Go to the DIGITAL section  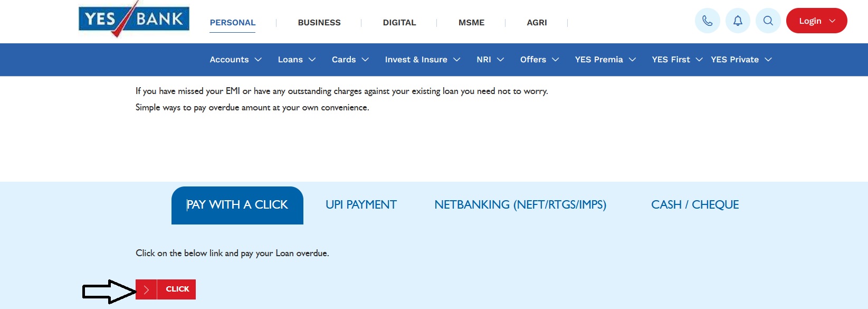pos(399,23)
